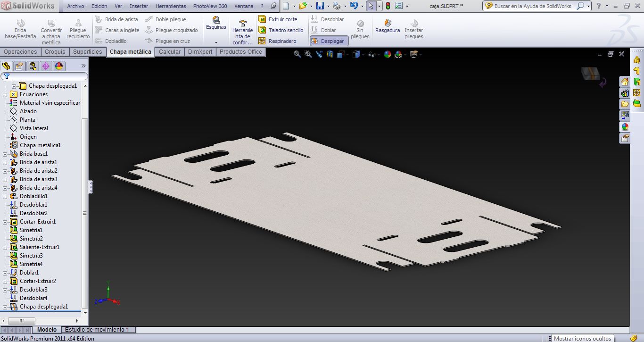Switch to the Calcular tab
This screenshot has height=342, width=644.
tap(170, 52)
